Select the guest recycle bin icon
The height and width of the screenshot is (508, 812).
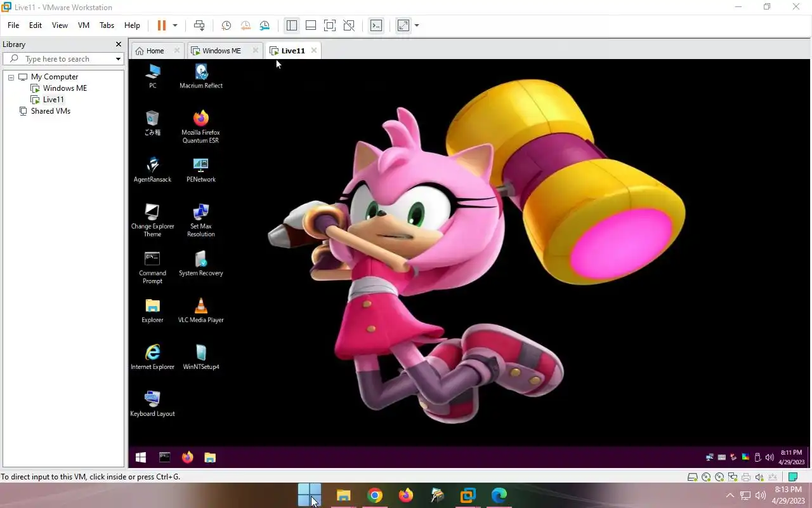[152, 123]
